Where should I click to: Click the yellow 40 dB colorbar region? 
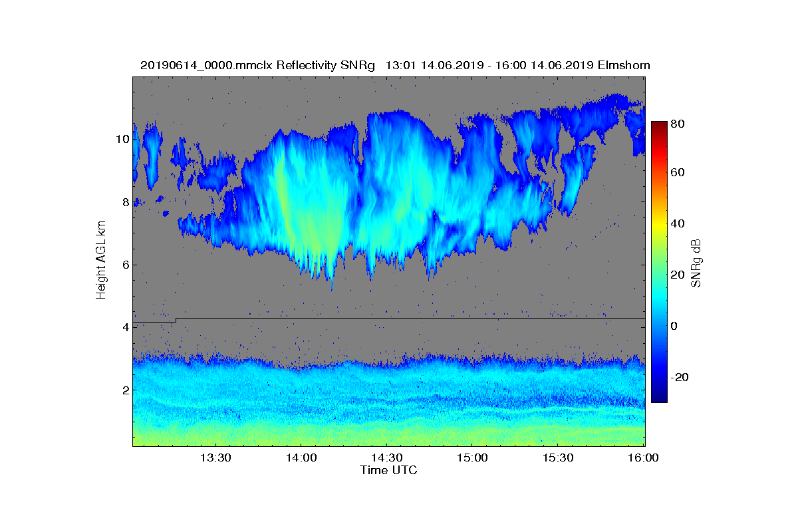(x=659, y=223)
